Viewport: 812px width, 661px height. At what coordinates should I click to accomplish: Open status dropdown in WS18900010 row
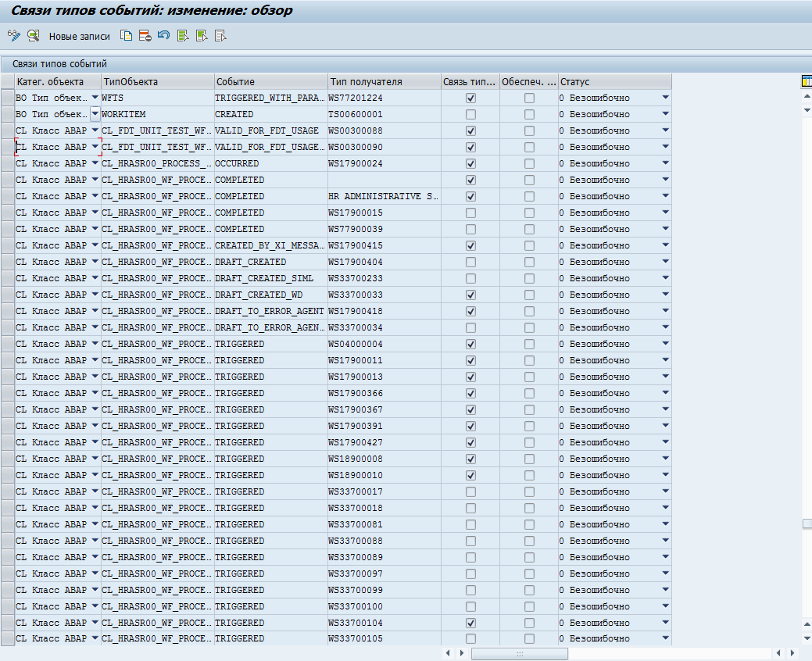coord(665,475)
